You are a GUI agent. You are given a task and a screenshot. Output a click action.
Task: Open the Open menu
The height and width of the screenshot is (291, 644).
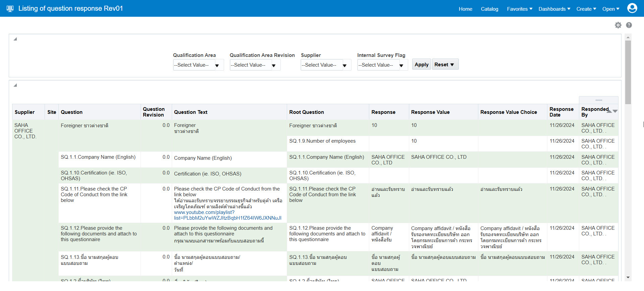[611, 9]
